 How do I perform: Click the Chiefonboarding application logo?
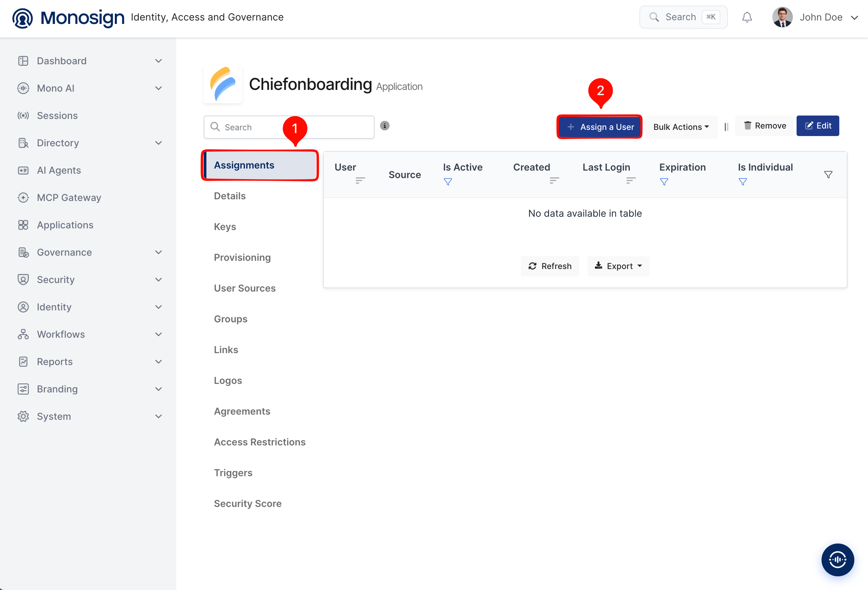coord(223,84)
